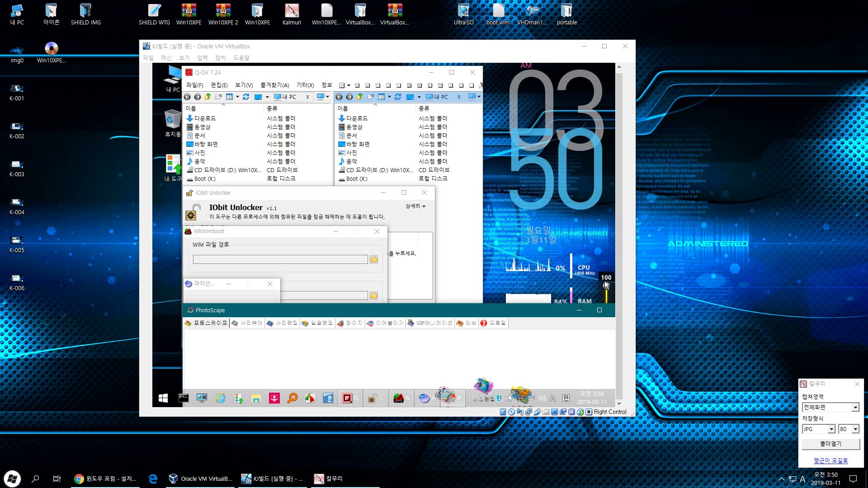Screen dimensions: 868x488
Task: Expand address bar chevron in right Q-Dir pane
Action: tap(459, 97)
